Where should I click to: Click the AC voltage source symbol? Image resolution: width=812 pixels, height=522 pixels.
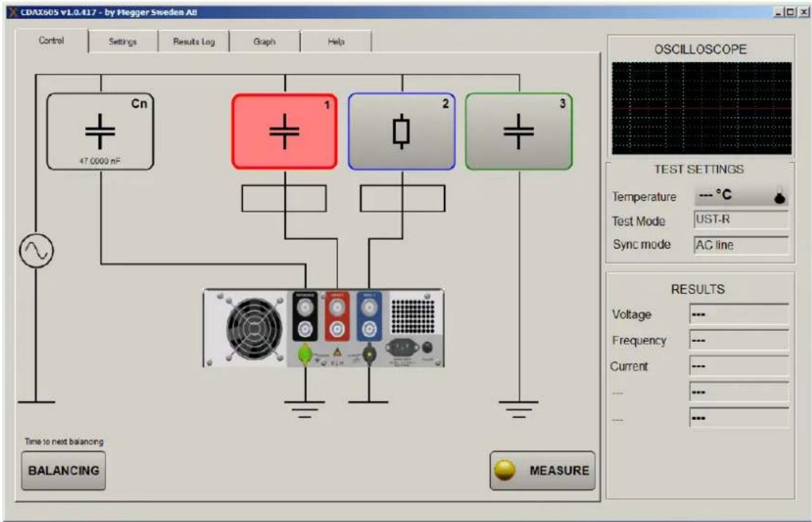click(x=37, y=250)
